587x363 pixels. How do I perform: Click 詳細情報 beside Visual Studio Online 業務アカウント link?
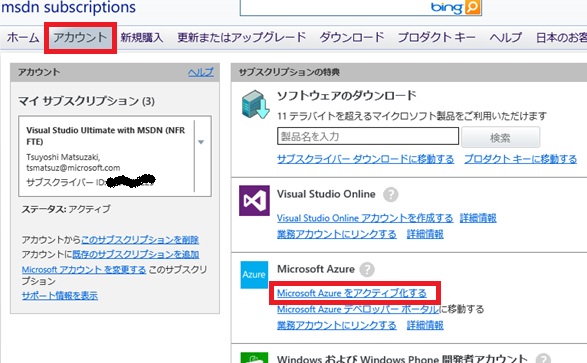(425, 234)
